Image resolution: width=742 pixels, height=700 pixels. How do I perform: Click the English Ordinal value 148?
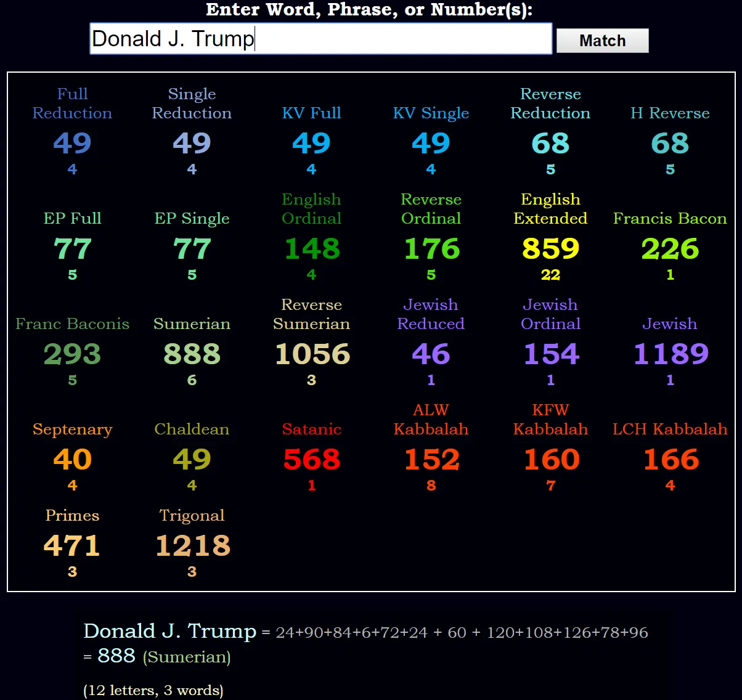point(311,248)
